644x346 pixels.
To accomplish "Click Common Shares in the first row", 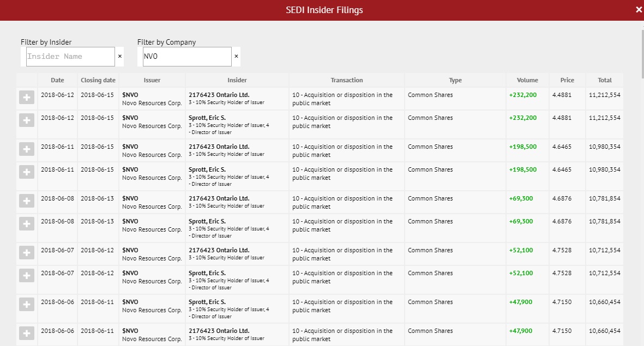I will click(430, 95).
